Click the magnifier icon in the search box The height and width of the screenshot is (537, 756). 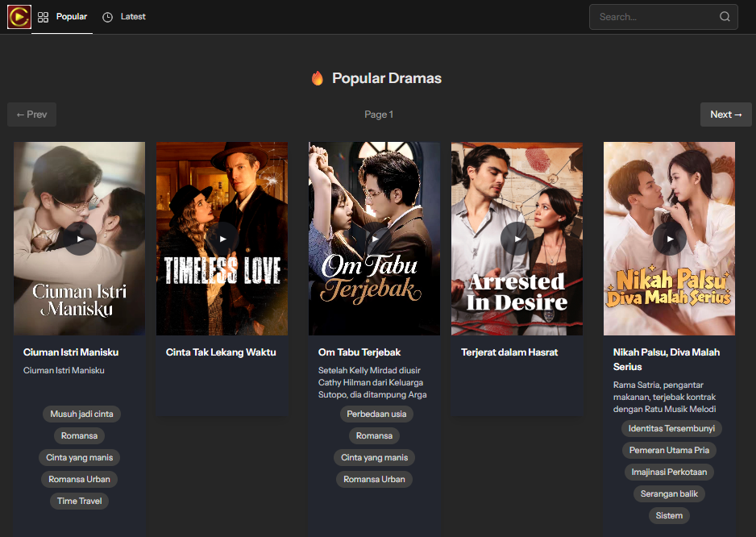point(725,17)
